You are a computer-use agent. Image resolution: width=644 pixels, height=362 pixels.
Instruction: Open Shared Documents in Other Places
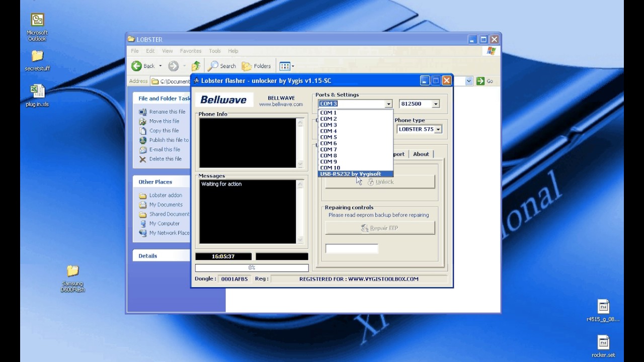tap(164, 214)
